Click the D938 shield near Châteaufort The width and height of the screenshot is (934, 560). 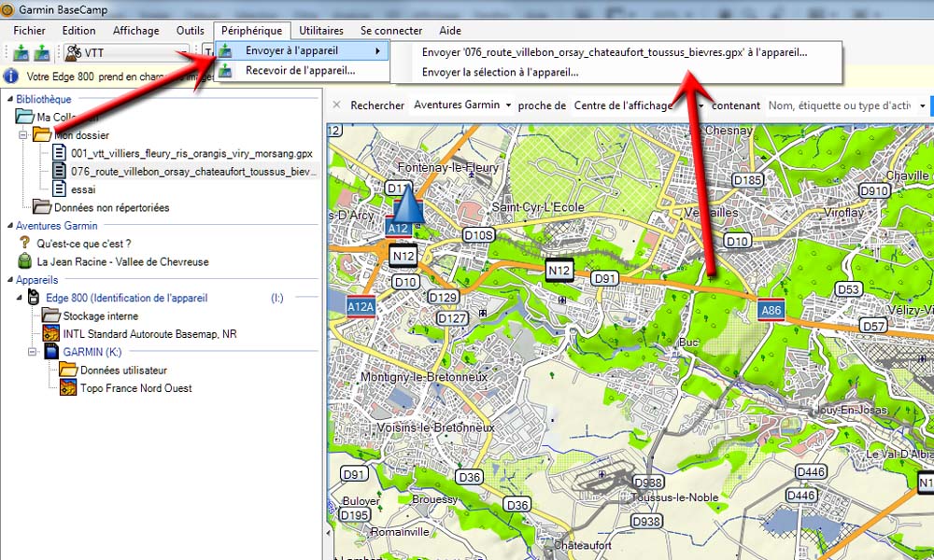point(646,522)
